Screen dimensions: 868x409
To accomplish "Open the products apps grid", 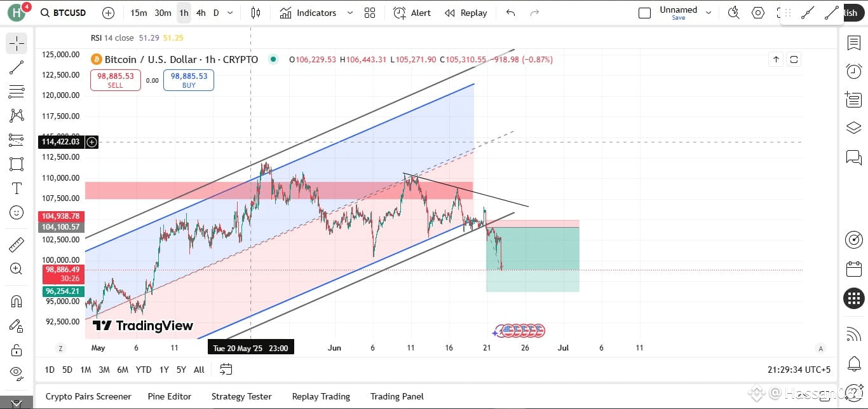I will 854,298.
